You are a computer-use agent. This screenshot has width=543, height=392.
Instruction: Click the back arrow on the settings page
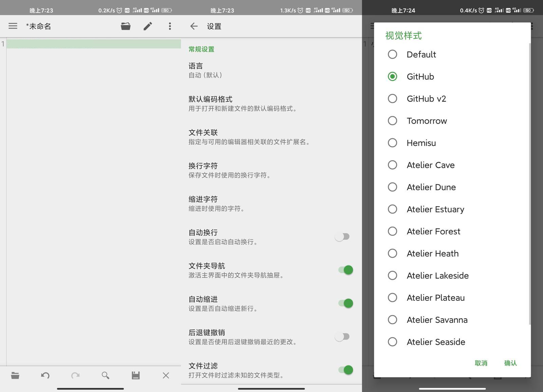click(193, 26)
